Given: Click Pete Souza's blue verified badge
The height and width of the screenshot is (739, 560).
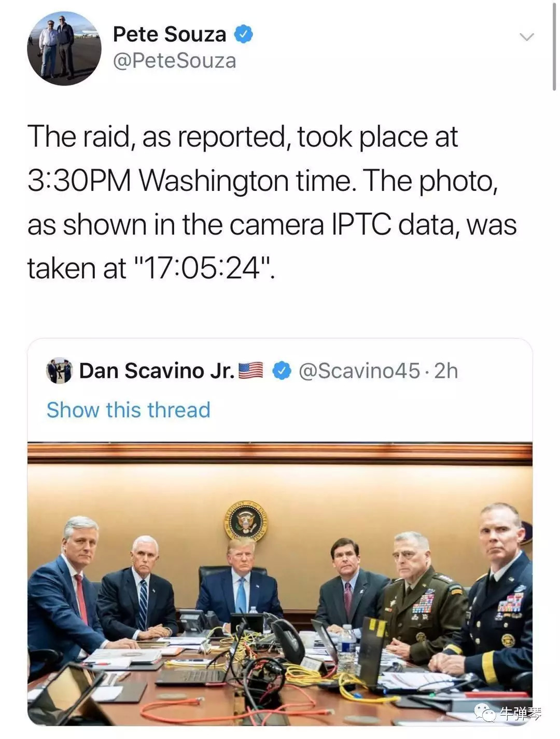Looking at the screenshot, I should (244, 34).
